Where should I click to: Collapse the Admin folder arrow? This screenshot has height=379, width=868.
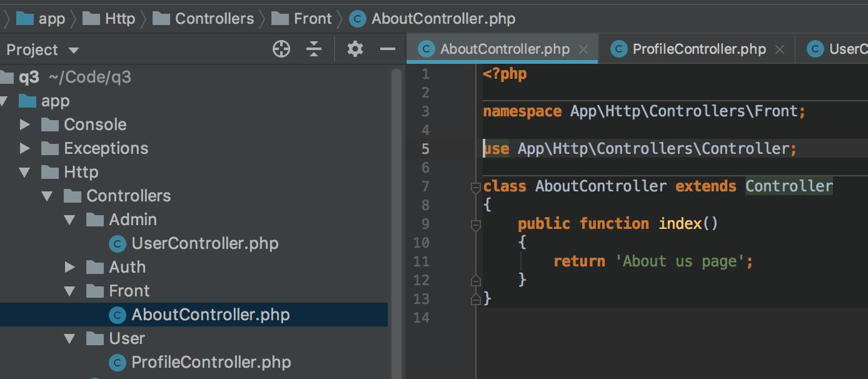pos(70,220)
